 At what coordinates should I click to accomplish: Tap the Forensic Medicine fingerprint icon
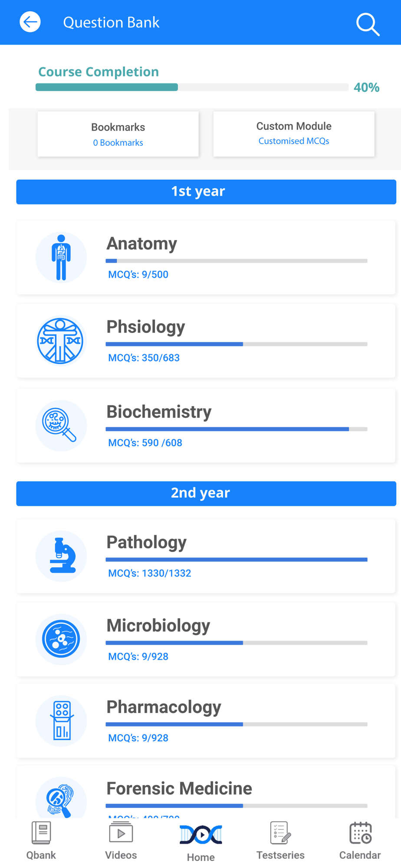tap(61, 799)
